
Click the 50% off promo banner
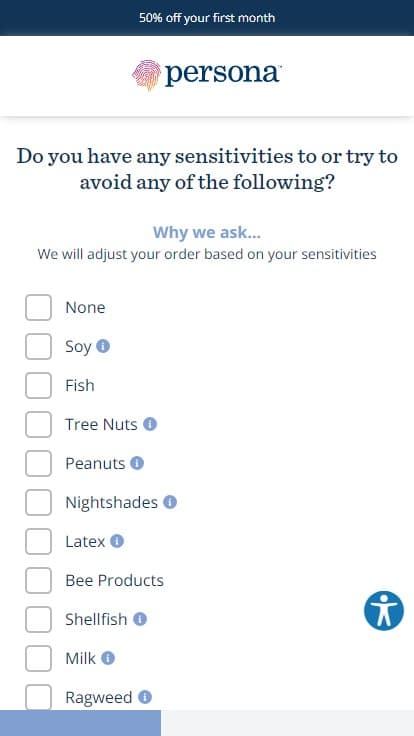tap(207, 18)
